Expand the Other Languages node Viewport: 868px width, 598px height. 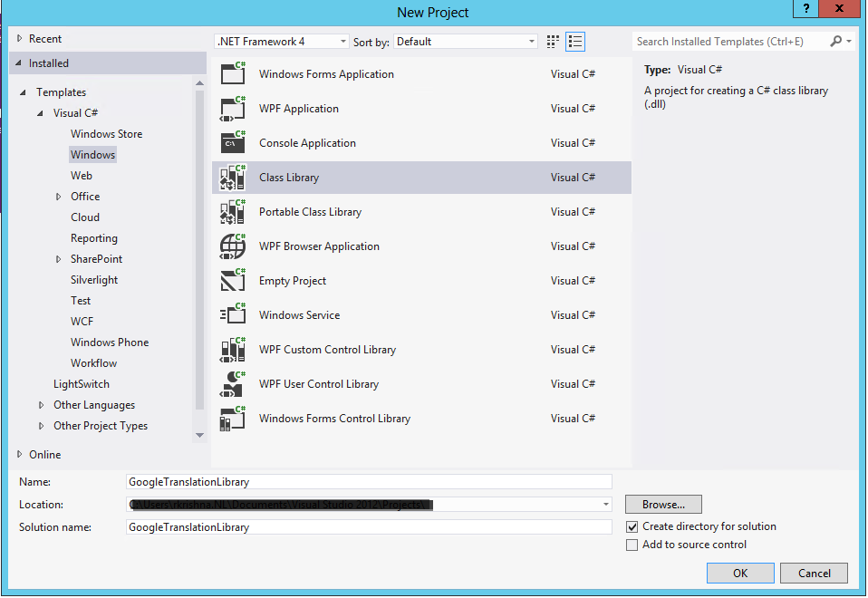coord(42,404)
